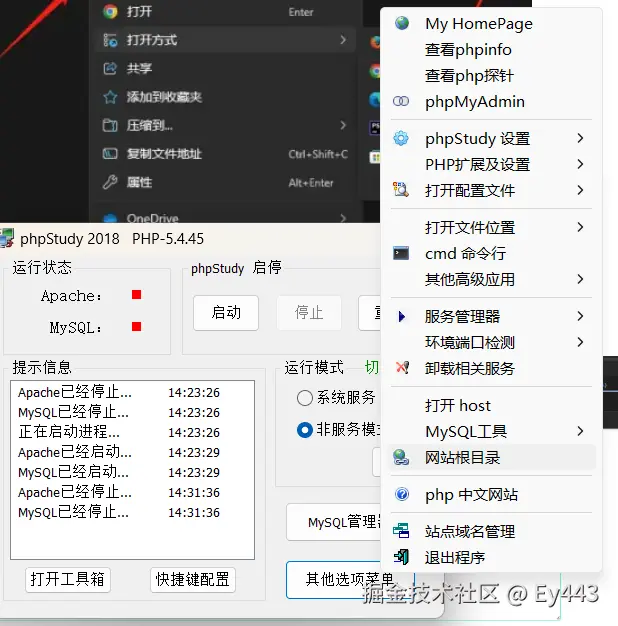Click the phpMyAdmin linked-rings icon
Screen dimensions: 618x626
coord(401,101)
